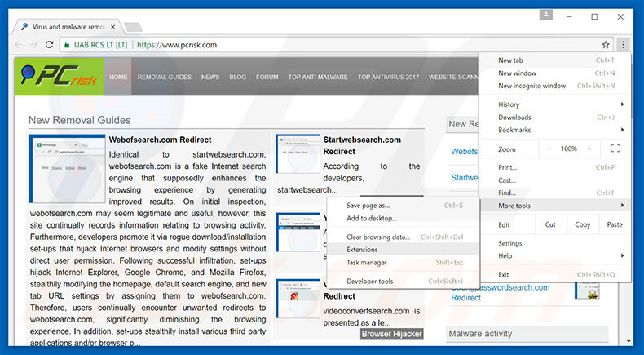Click the PCrisk logo
This screenshot has width=644, height=355.
[60, 77]
